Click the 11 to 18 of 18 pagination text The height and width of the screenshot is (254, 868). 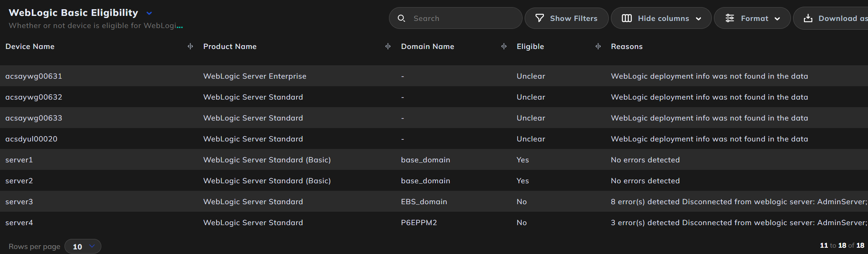pos(842,246)
